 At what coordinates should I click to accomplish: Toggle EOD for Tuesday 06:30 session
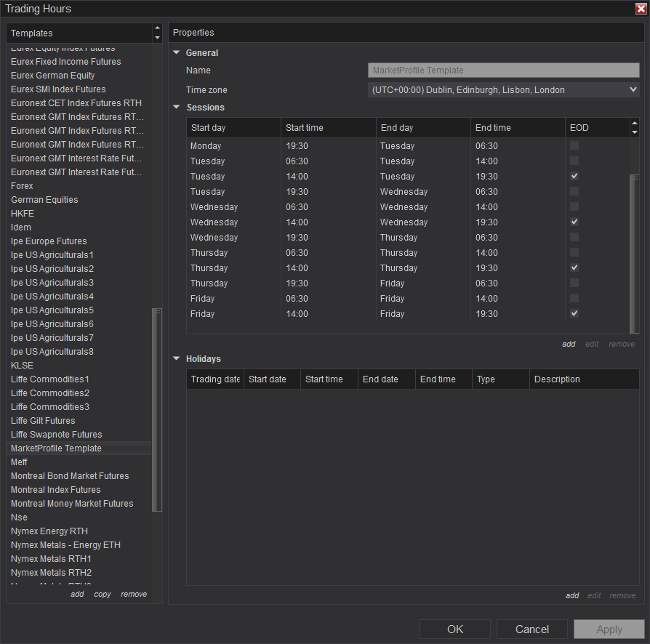click(x=574, y=161)
